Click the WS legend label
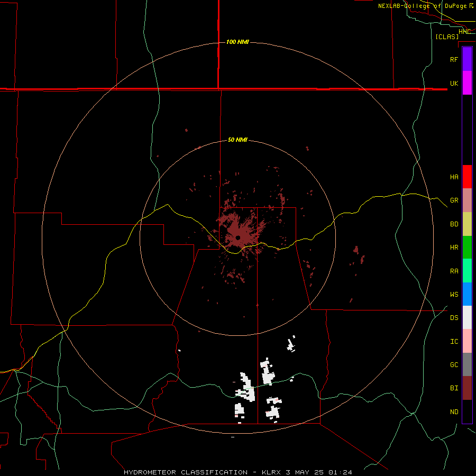 click(x=454, y=294)
